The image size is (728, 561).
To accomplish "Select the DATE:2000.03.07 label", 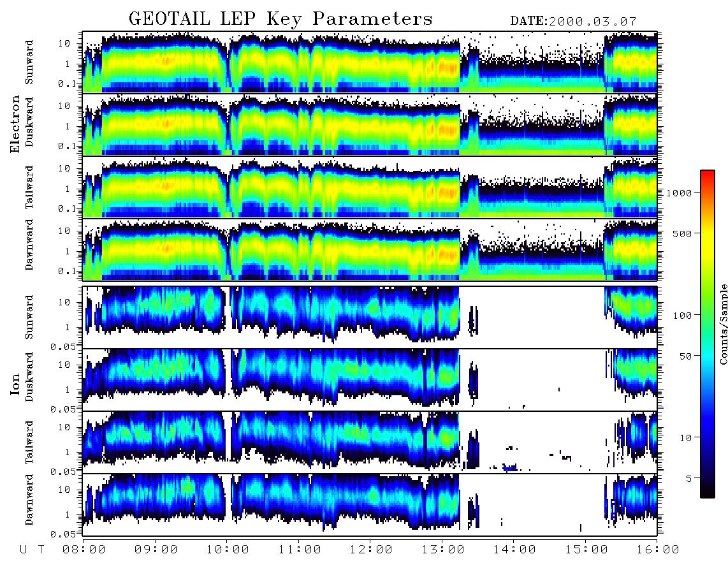I will pyautogui.click(x=573, y=21).
